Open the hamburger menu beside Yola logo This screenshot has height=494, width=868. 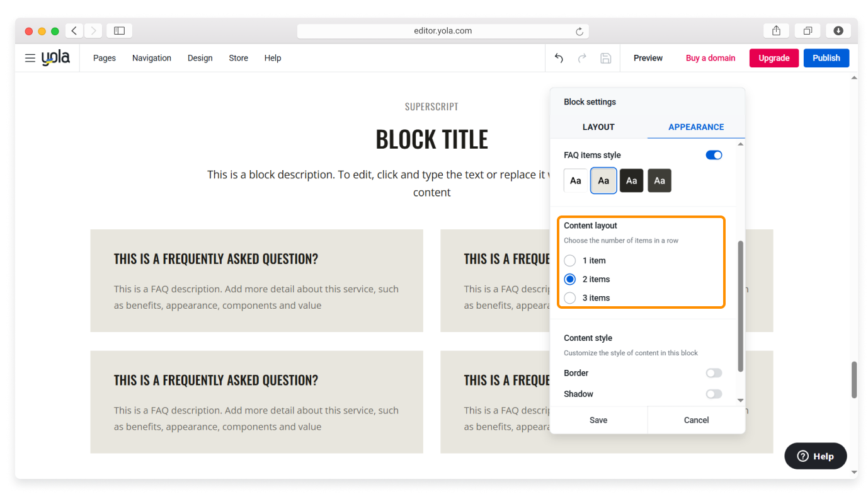coord(30,58)
